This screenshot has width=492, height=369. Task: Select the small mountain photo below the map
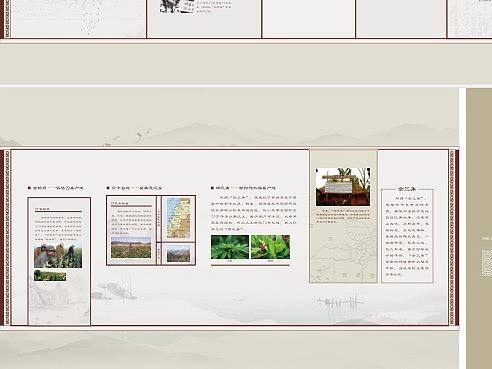178,253
